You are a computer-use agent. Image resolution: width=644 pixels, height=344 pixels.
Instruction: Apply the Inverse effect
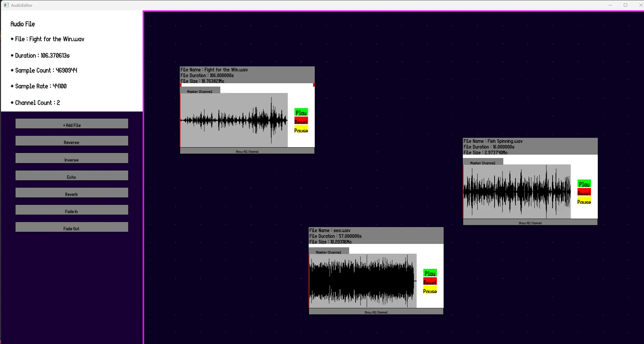tap(72, 158)
